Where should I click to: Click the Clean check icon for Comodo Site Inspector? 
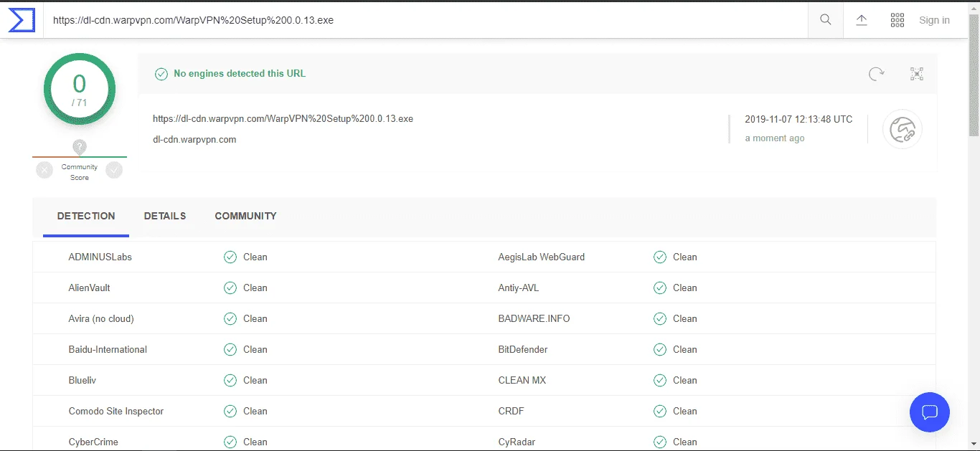coord(230,411)
